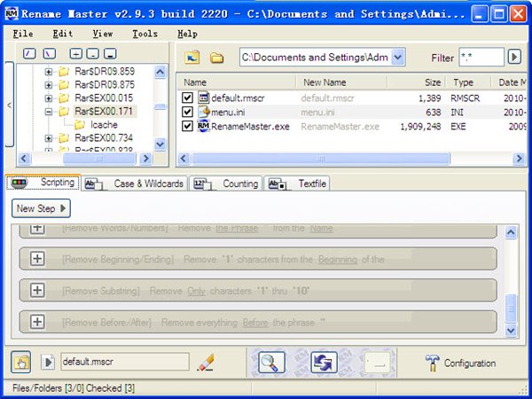The image size is (532, 399).
Task: Click the Scripting tab traffic-light icon
Action: (x=19, y=183)
